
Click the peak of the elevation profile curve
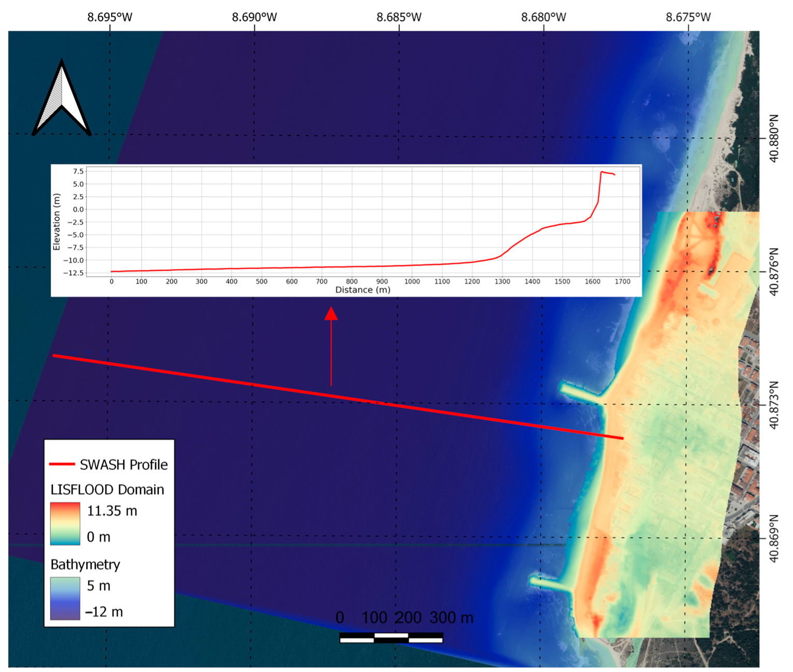601,172
